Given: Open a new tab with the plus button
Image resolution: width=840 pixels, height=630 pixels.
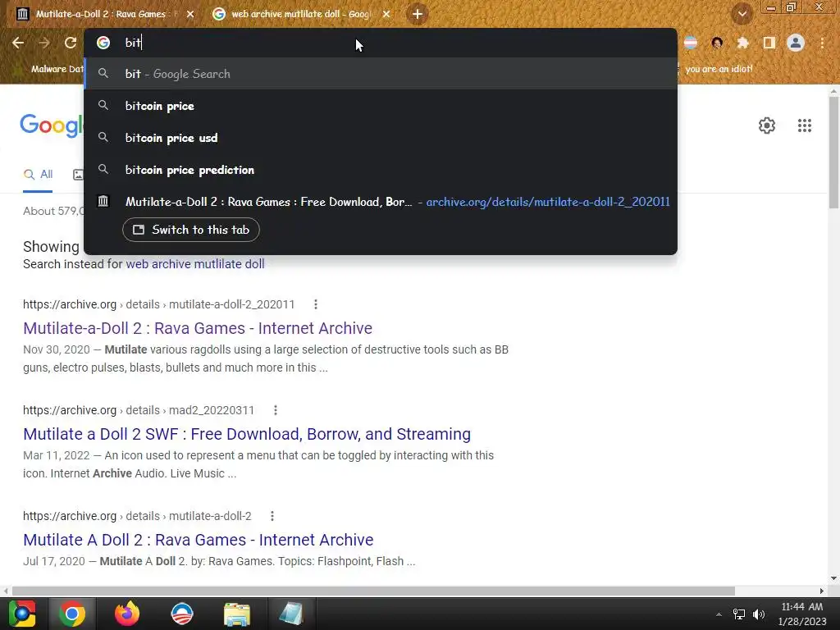Looking at the screenshot, I should 418,14.
